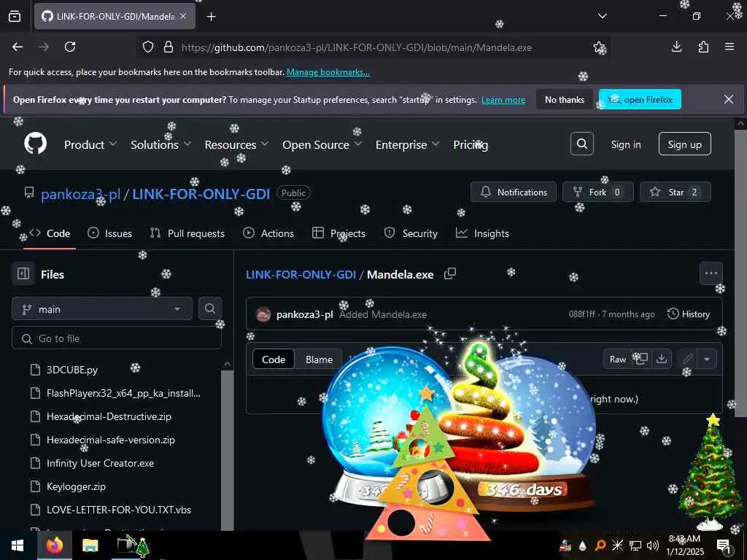Open the GitHub search button
747x560 pixels.
581,144
